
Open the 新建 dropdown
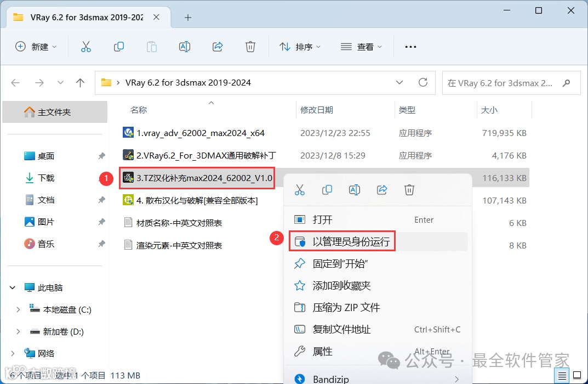coord(36,47)
